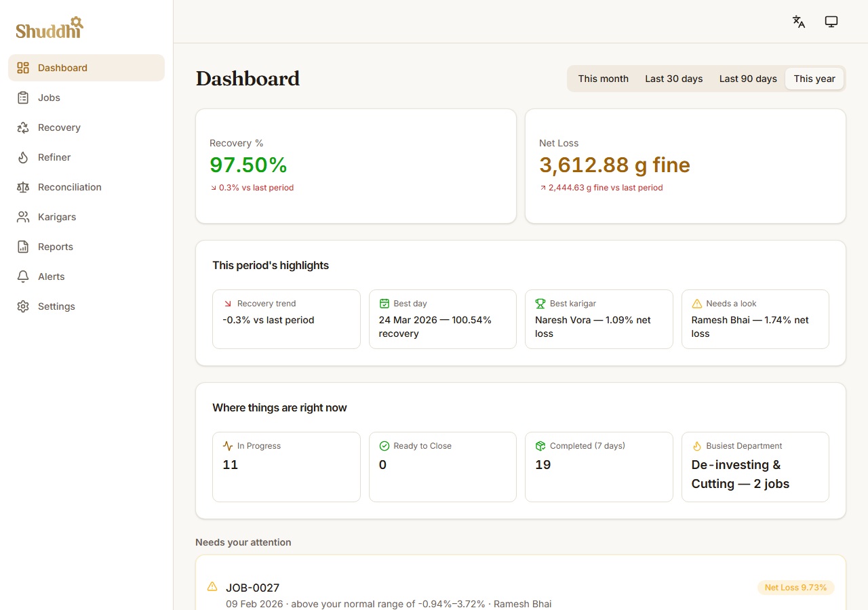Click the Ready to Close checkmark icon
Viewport: 868px width, 610px height.
coord(384,446)
